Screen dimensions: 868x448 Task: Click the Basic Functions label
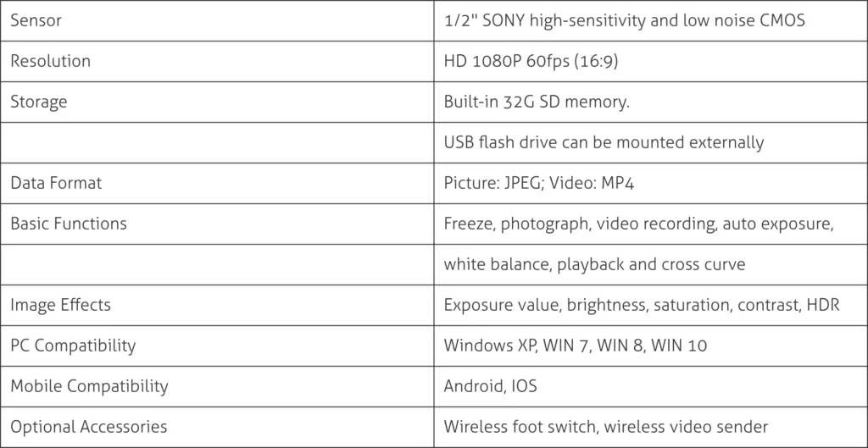[x=68, y=224]
